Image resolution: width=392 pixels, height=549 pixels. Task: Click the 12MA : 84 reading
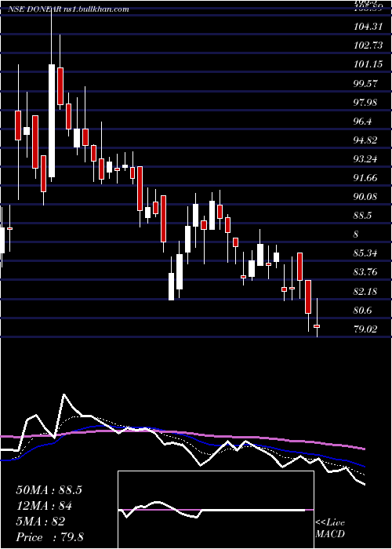pyautogui.click(x=44, y=506)
